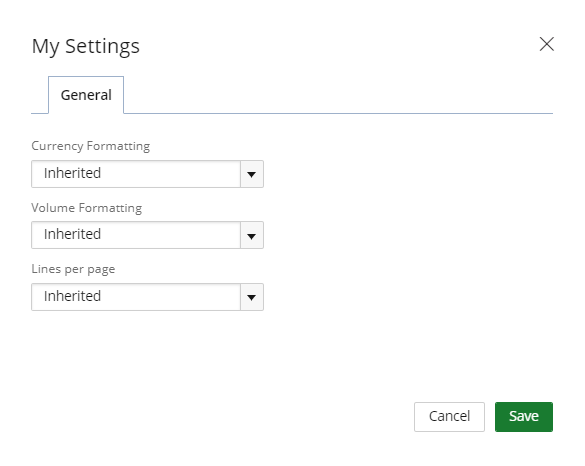Show lines per page options via triangle icon

[x=252, y=297]
